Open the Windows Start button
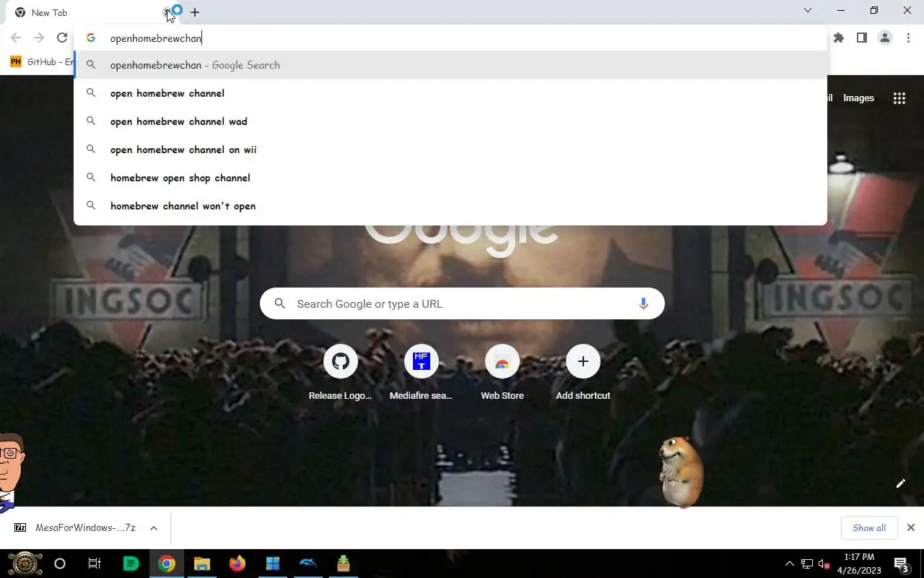This screenshot has height=578, width=924. point(25,564)
